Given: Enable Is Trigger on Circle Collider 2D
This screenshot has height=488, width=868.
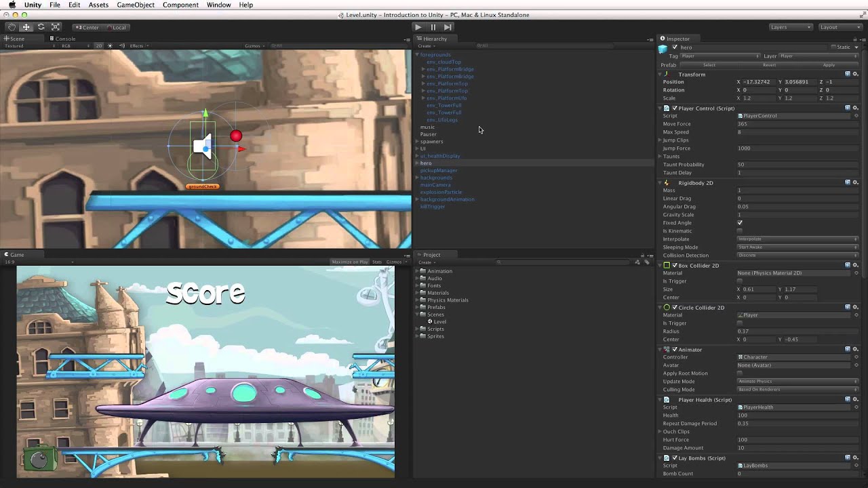Looking at the screenshot, I should (x=740, y=323).
